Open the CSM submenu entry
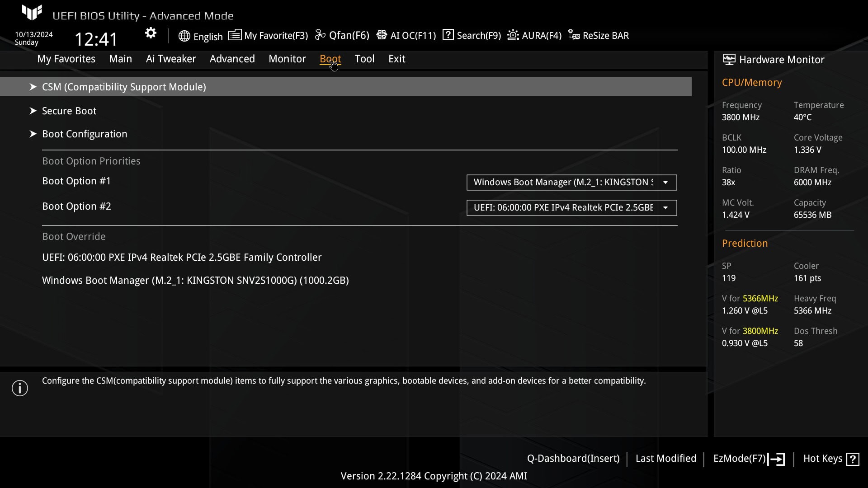This screenshot has width=868, height=488. pyautogui.click(x=346, y=87)
